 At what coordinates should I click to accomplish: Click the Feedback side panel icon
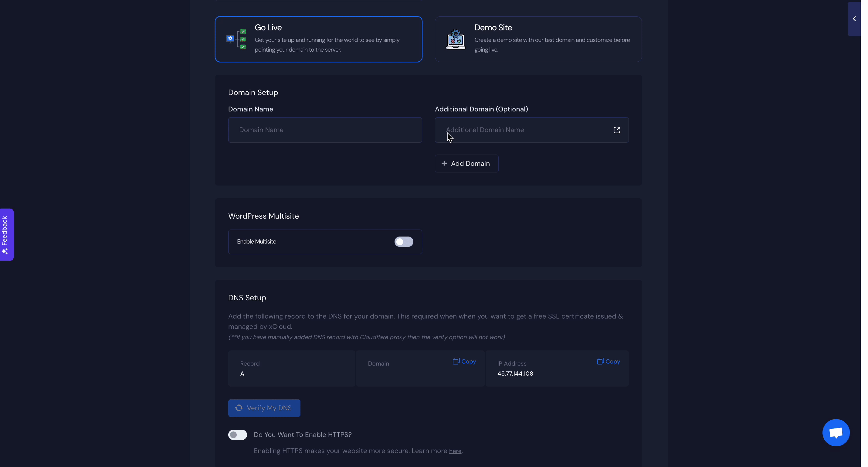(x=6, y=235)
